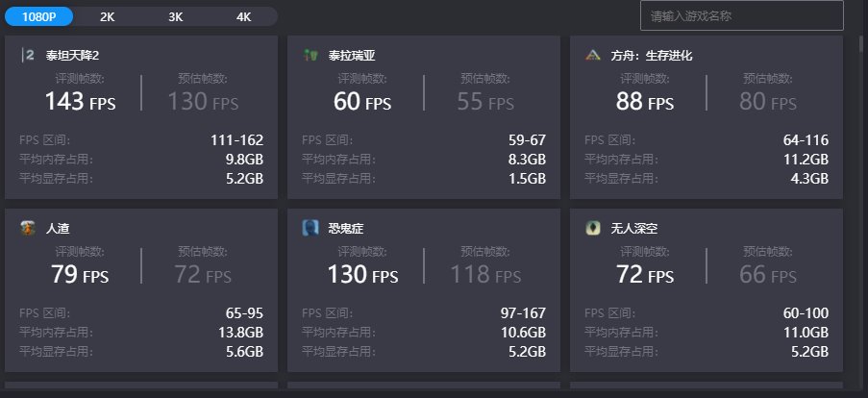Click the 方舟:生存进化 triangle icon

pyautogui.click(x=593, y=55)
